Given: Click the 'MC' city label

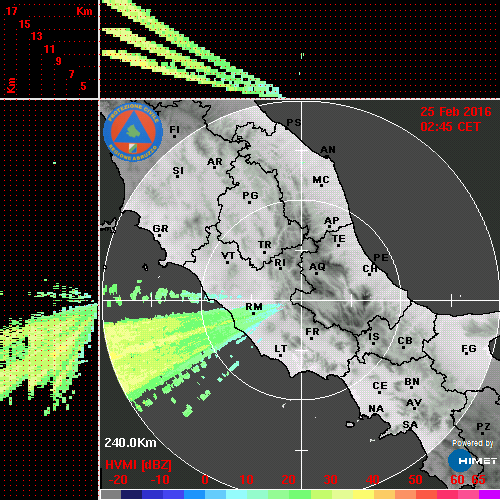Looking at the screenshot, I should pos(321,180).
